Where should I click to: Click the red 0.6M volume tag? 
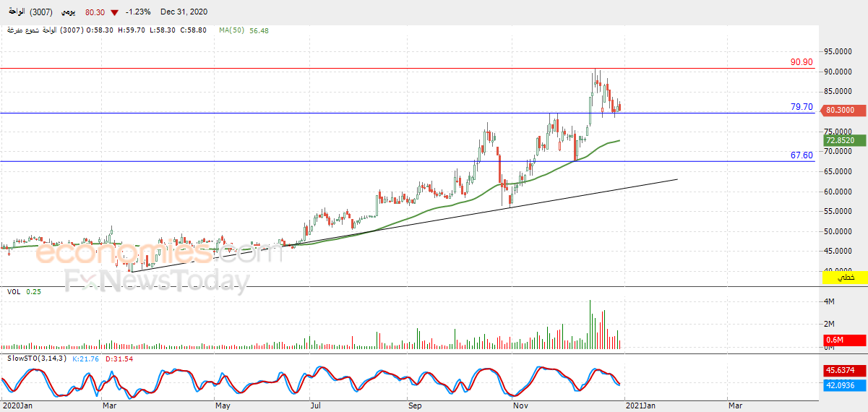click(844, 340)
